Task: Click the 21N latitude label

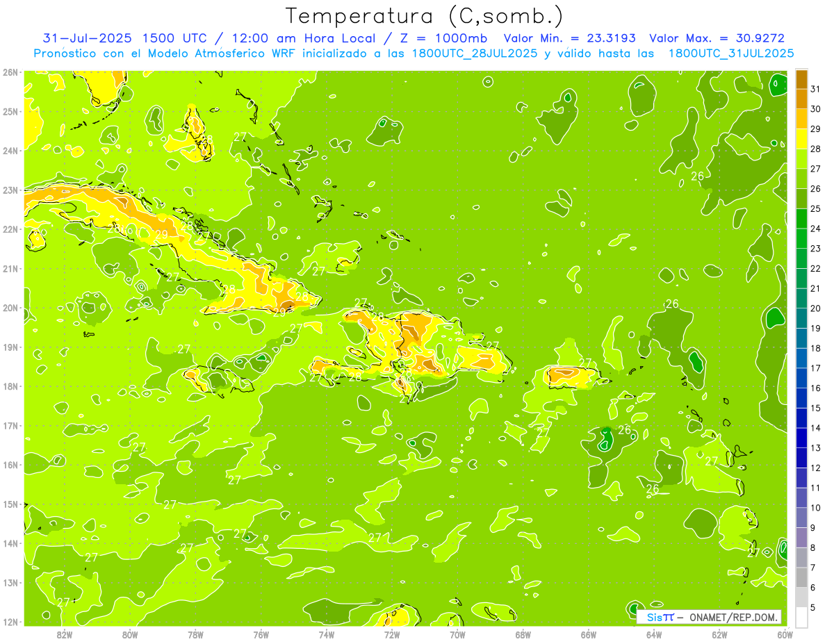Action: 10,269
